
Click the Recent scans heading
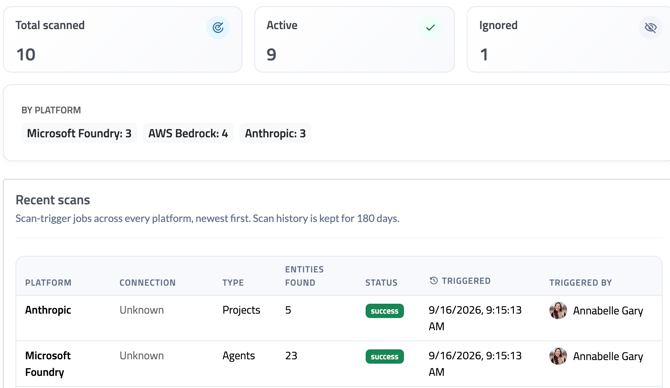point(53,200)
